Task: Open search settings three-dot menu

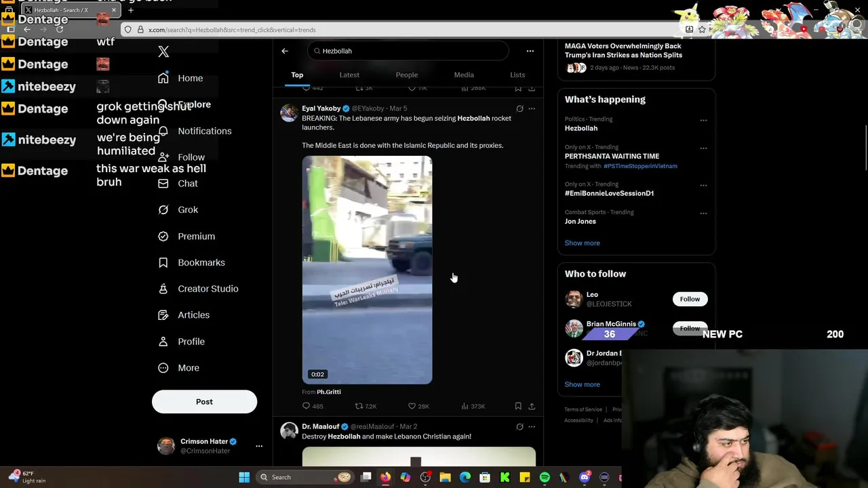Action: [530, 51]
